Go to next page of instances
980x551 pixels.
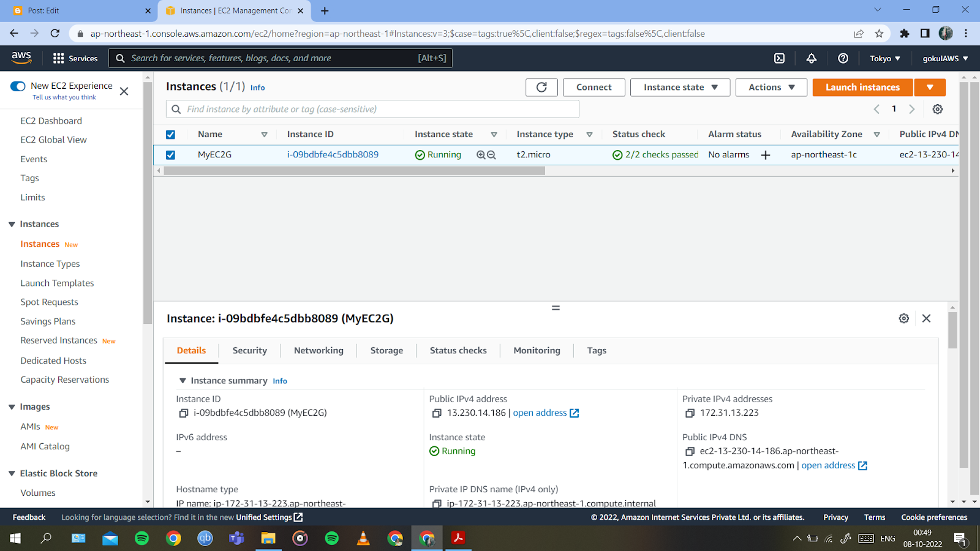pyautogui.click(x=911, y=109)
